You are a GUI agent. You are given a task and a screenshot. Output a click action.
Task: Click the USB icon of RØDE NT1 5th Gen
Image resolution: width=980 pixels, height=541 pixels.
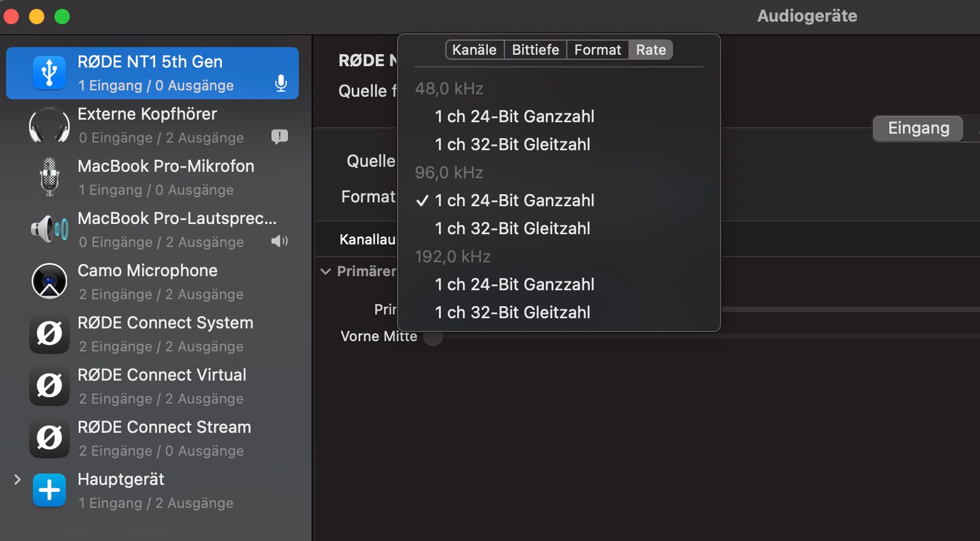(50, 73)
